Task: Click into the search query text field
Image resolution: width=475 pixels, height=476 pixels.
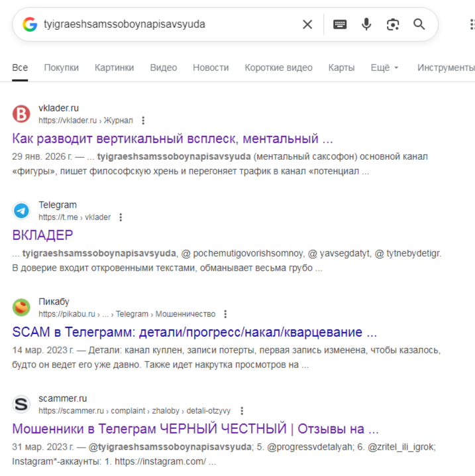Action: (170, 25)
